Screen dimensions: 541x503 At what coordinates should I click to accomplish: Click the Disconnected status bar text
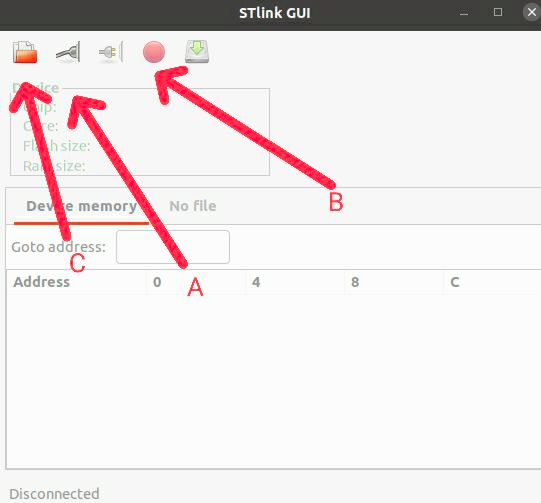click(x=55, y=494)
